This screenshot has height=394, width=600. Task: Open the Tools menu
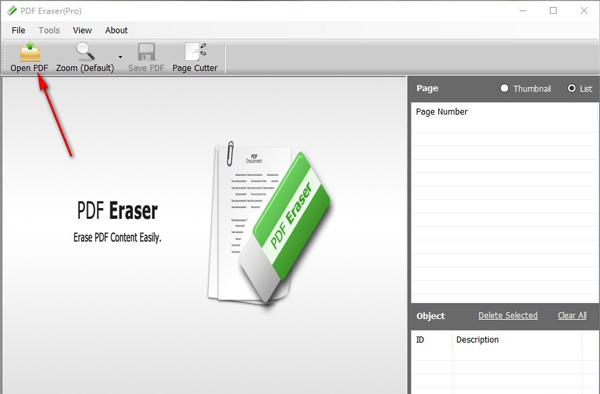pos(49,30)
